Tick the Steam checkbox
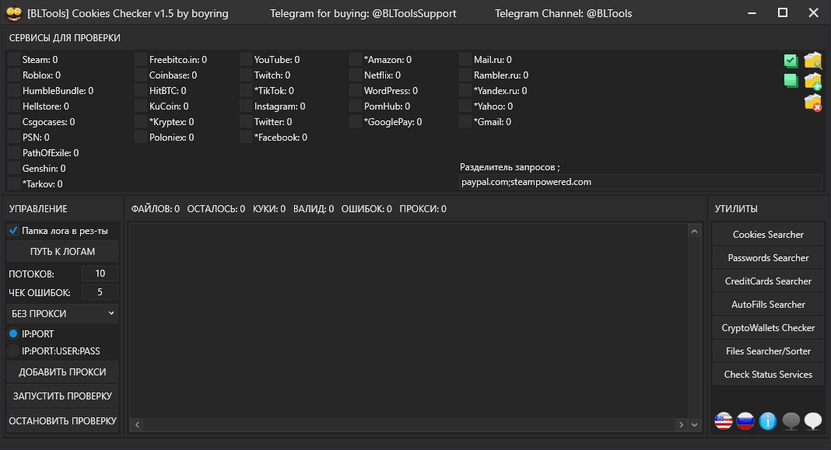The width and height of the screenshot is (831, 450). coord(14,59)
